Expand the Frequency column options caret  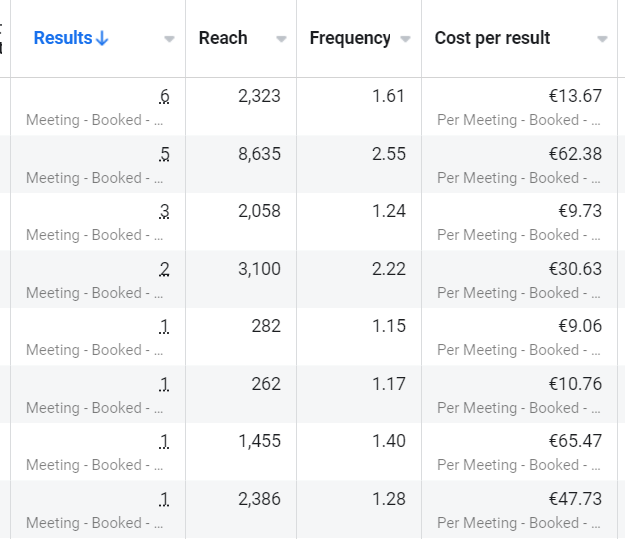coord(405,39)
